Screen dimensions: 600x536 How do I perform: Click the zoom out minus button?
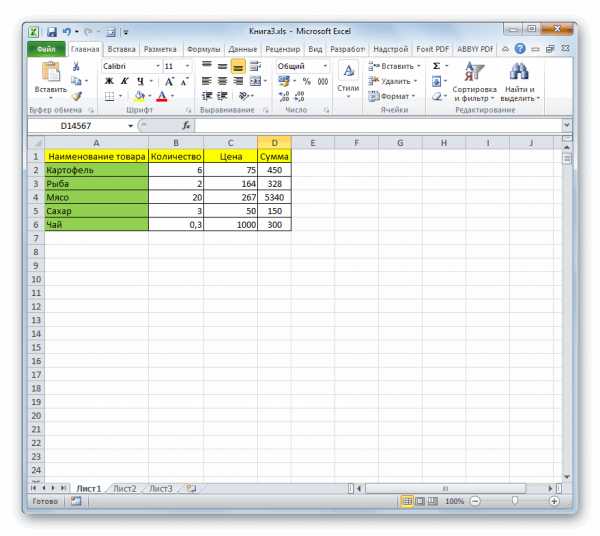pyautogui.click(x=475, y=501)
